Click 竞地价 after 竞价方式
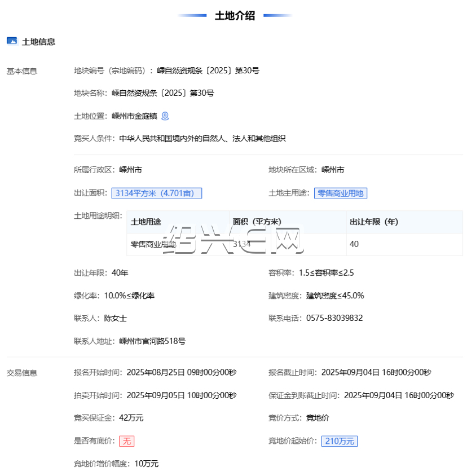Screen dimensions: 467x476 tap(318, 418)
